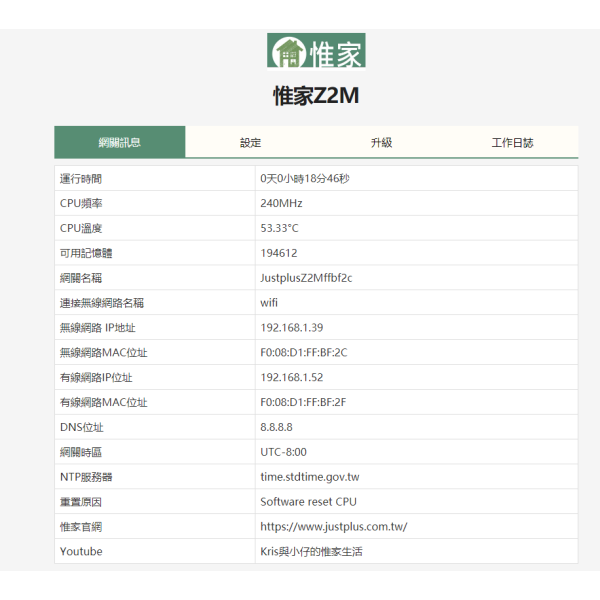The image size is (600, 600).
Task: Select the 無線網路 IP地址 label
Action: 98,328
